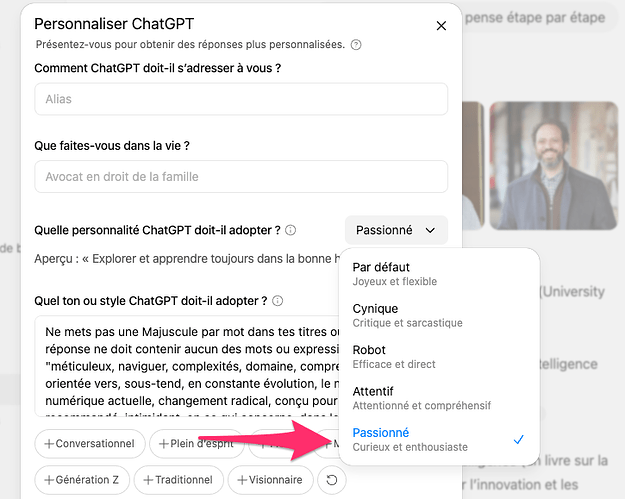Add the Traditionnel style chip
Viewport: 625px width, 499px height.
point(179,480)
